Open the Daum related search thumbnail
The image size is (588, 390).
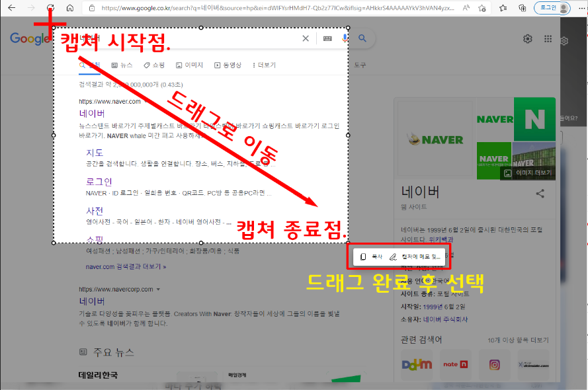[x=417, y=364]
